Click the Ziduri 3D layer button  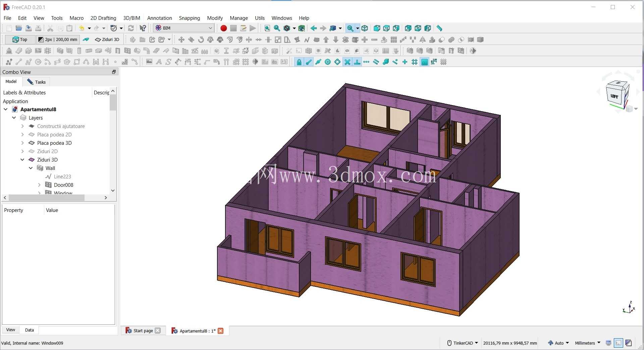coord(107,40)
